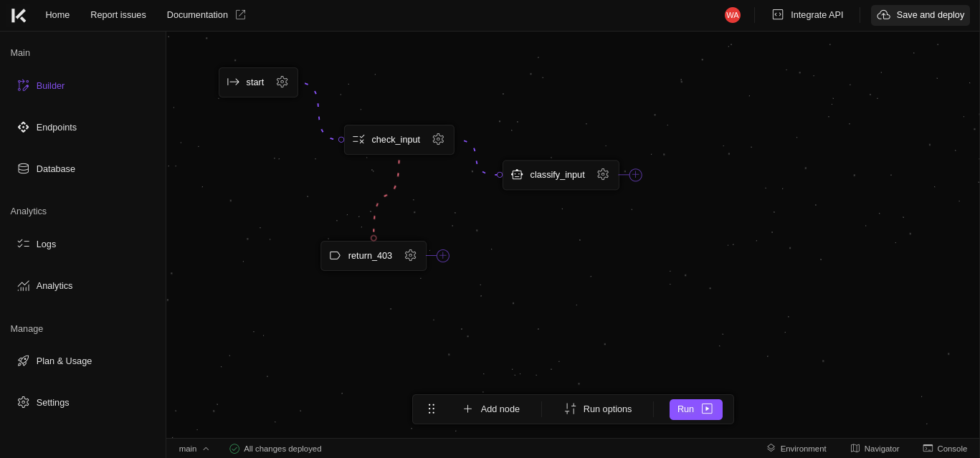Screen dimensions: 980x458
Task: Click the external-link icon next to Documentation
Action: coord(240,14)
